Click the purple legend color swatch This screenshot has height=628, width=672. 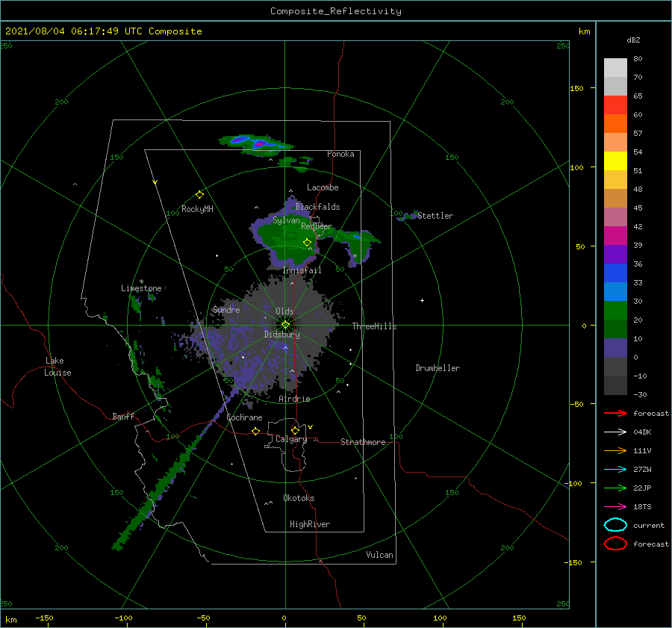[x=615, y=254]
